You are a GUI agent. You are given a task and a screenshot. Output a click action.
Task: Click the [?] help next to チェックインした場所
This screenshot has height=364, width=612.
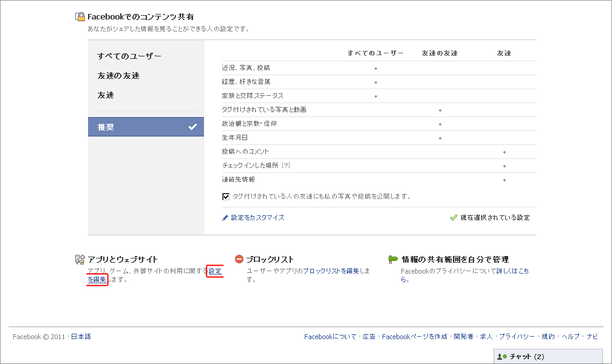pyautogui.click(x=286, y=166)
